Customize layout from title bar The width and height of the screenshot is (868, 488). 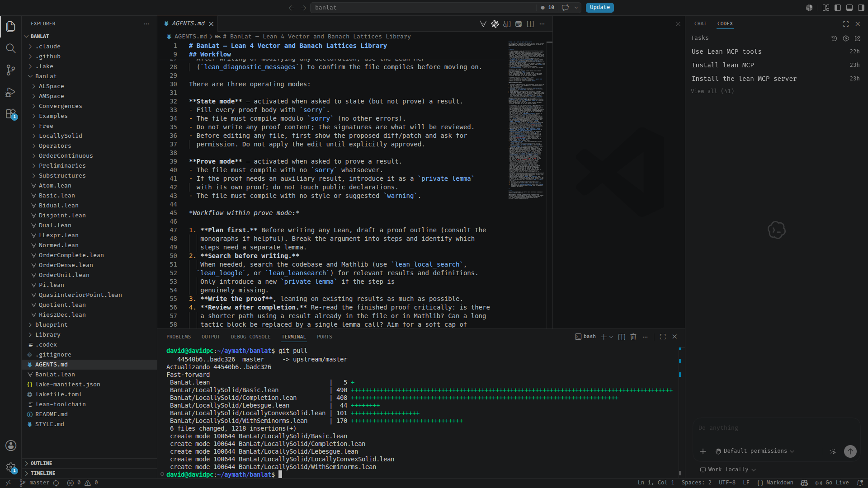pos(826,8)
